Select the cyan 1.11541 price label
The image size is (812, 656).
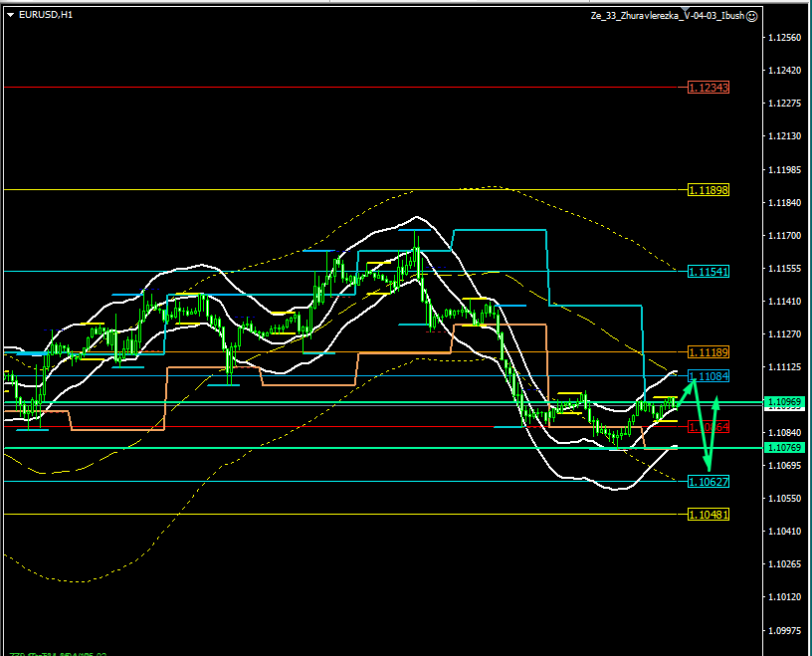coord(709,272)
